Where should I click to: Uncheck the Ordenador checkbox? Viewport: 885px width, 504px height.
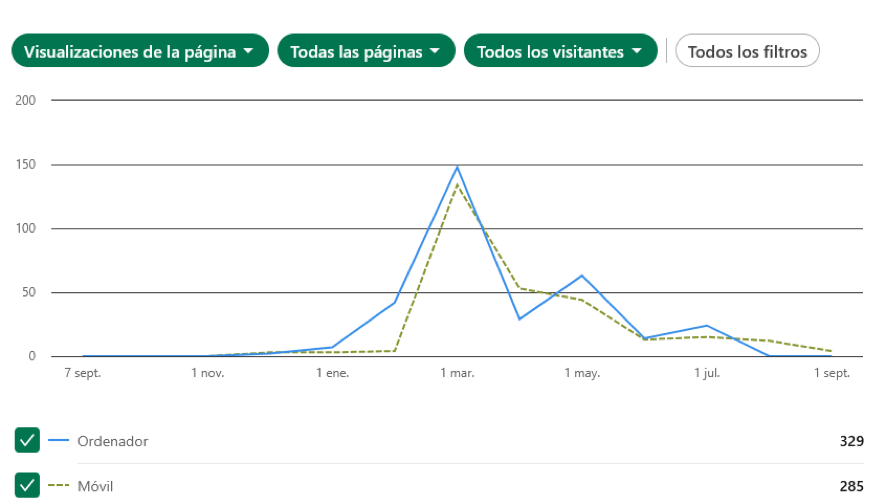tap(28, 440)
